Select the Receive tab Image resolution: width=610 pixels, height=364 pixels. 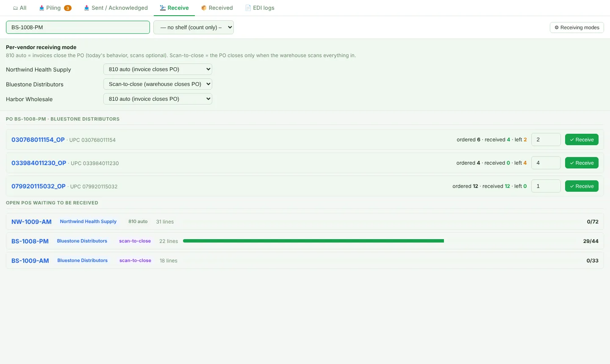coord(174,8)
